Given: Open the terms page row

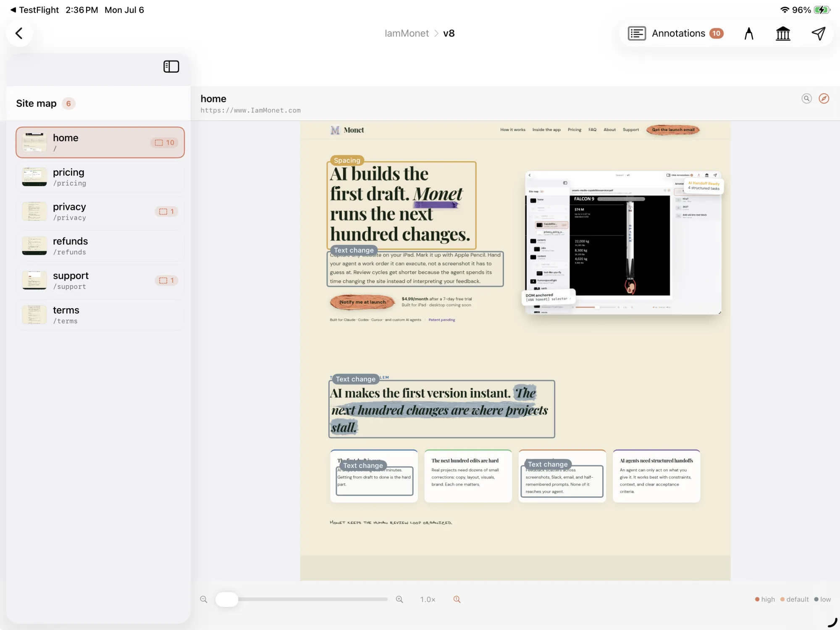Looking at the screenshot, I should [100, 315].
